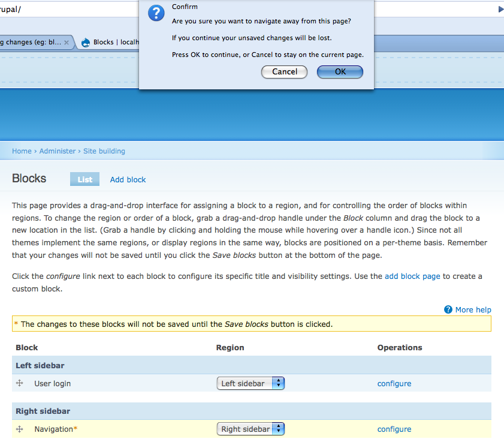Viewport: 504px width, 448px height.
Task: Close the first browser tab
Action: coord(66,43)
